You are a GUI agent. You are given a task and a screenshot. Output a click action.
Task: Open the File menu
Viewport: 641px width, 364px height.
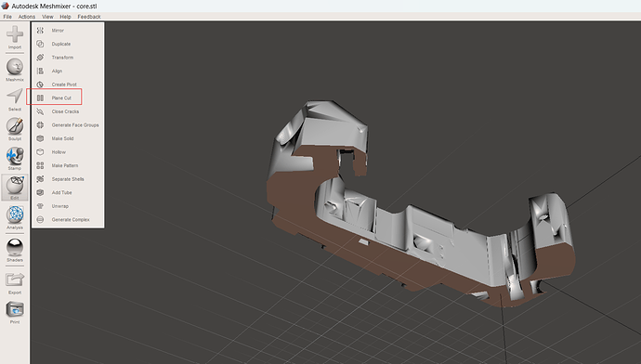[x=7, y=17]
